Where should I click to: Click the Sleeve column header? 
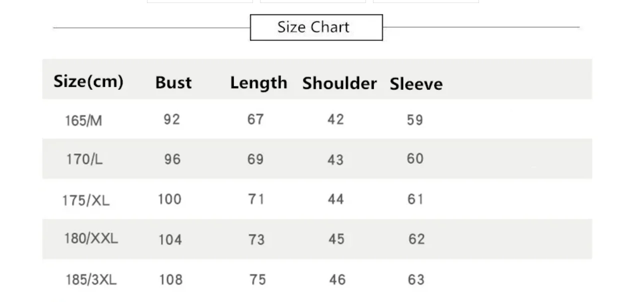416,84
